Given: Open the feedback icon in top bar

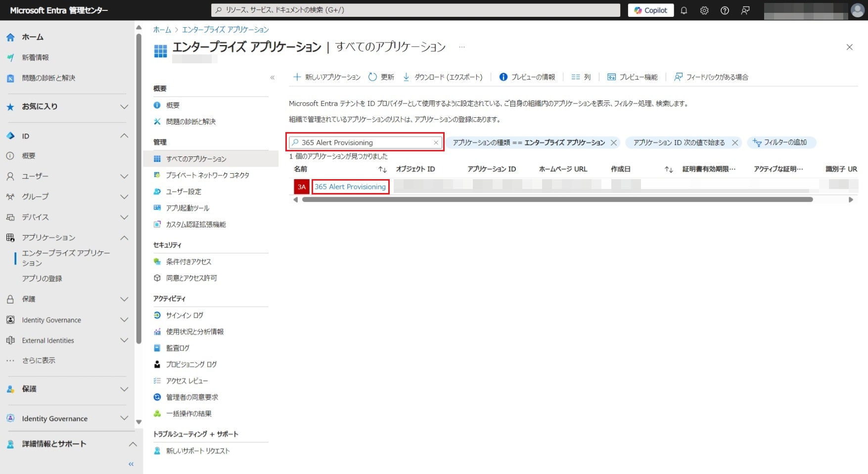Looking at the screenshot, I should 745,10.
